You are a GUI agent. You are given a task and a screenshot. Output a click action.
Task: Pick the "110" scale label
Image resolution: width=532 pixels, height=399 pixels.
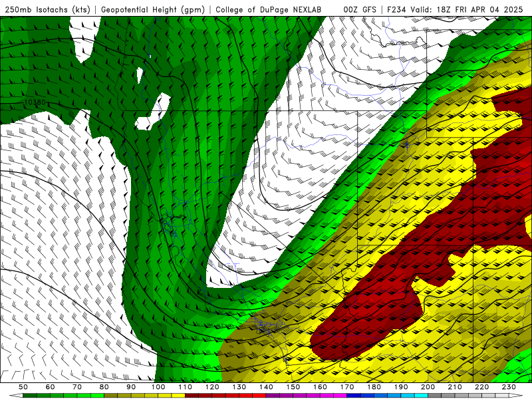pos(186,387)
